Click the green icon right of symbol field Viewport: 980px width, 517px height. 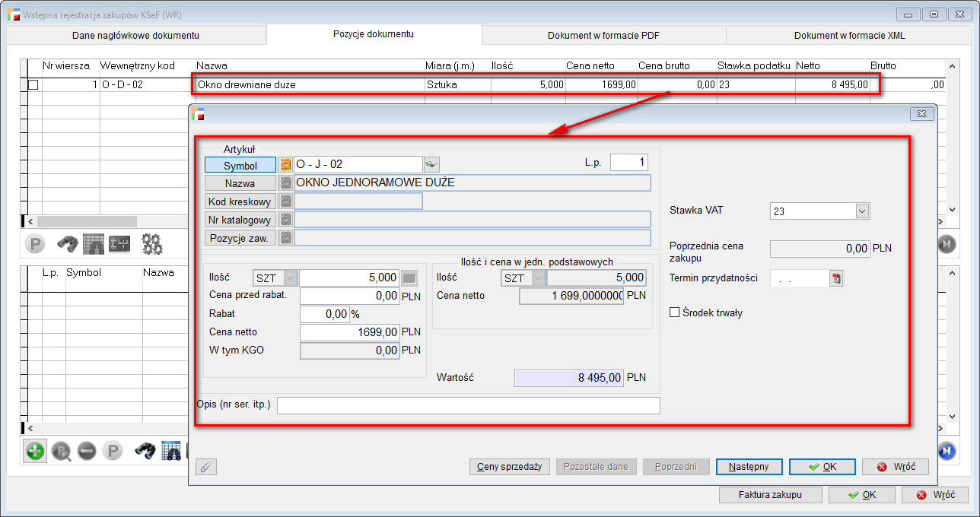(432, 164)
